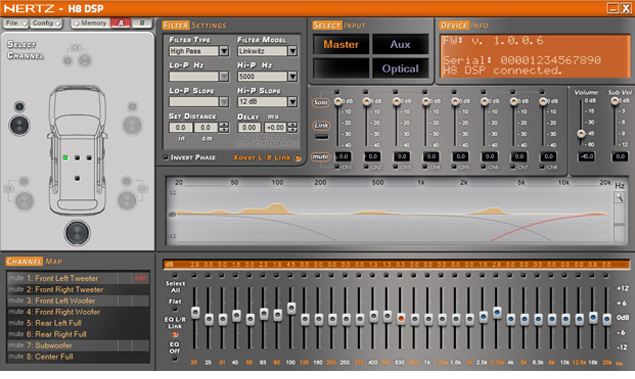Click the 3.15k EQ slider handle
Screen dimensions: 635x379
tap(497, 312)
